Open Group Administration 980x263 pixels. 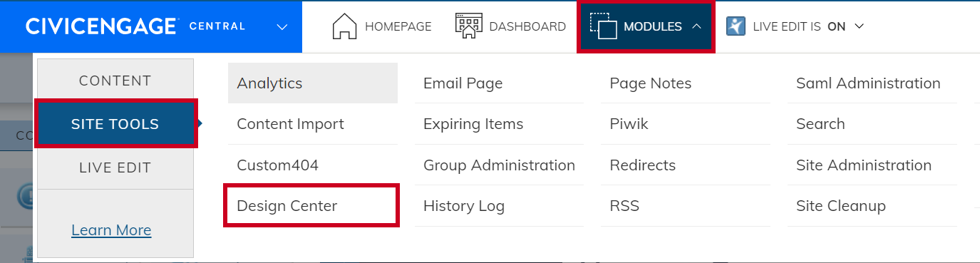[499, 165]
